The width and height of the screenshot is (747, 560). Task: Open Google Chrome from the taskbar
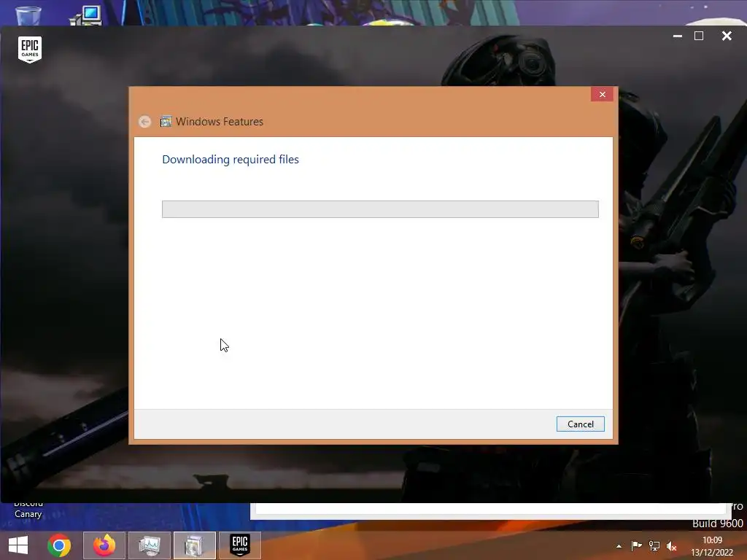click(59, 545)
